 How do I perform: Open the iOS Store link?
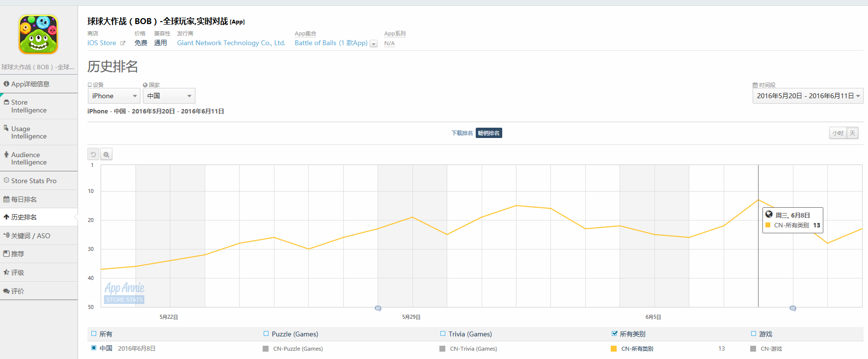(102, 43)
